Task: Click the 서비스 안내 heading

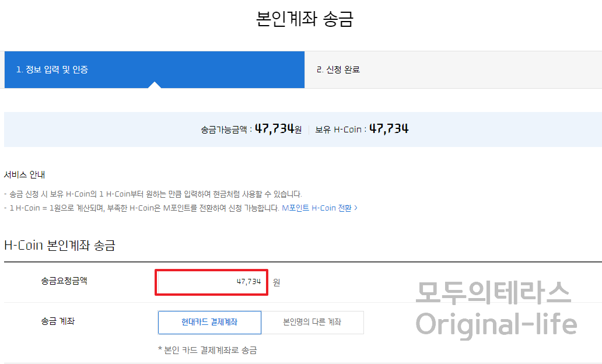Action: (24, 174)
